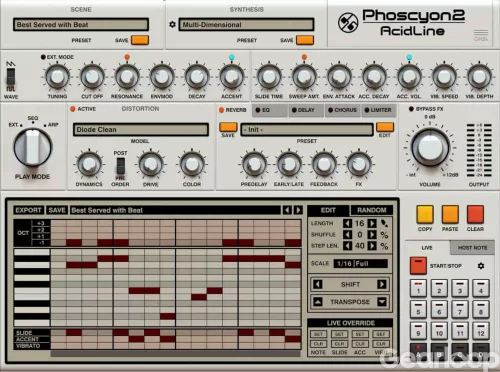Flip the POST/PRE ORDER switch

tap(120, 166)
